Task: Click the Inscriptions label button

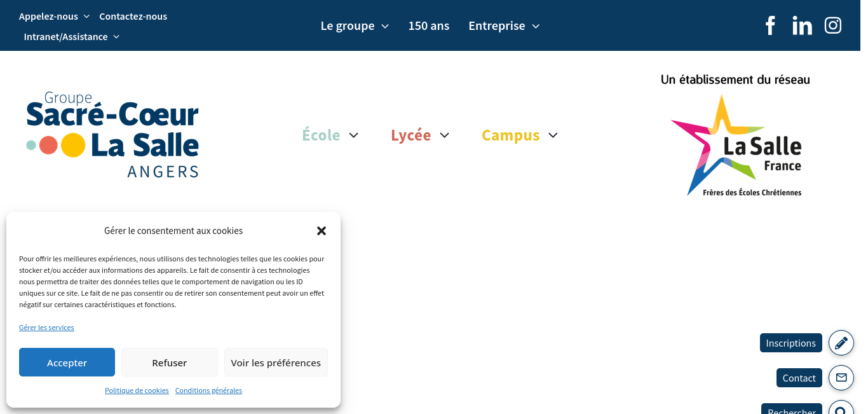Action: point(791,343)
